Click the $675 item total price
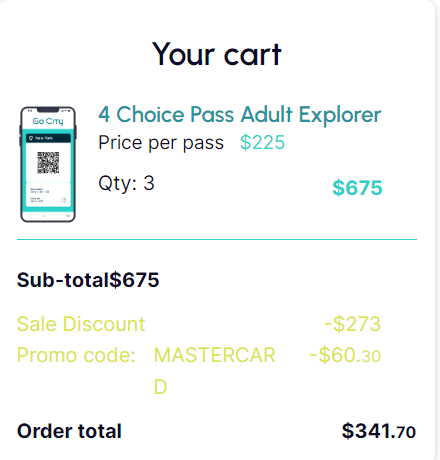Screen dimensions: 440x460 [x=357, y=188]
